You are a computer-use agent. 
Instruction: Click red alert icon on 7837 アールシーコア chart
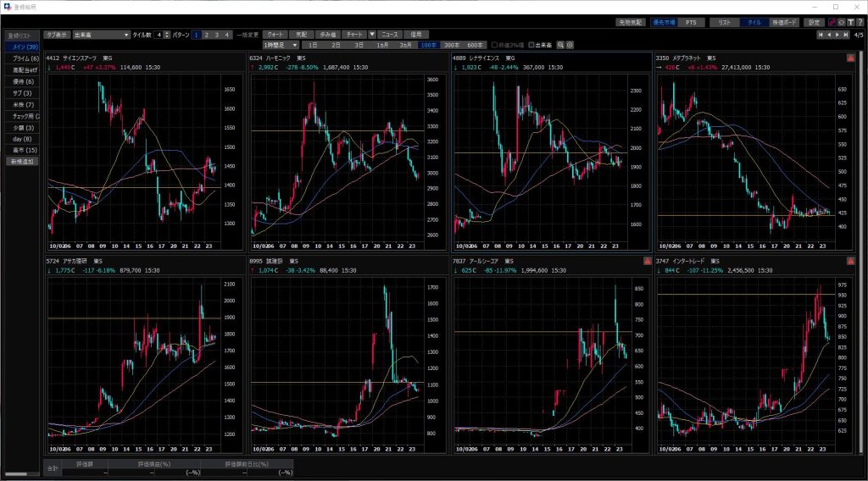click(647, 261)
